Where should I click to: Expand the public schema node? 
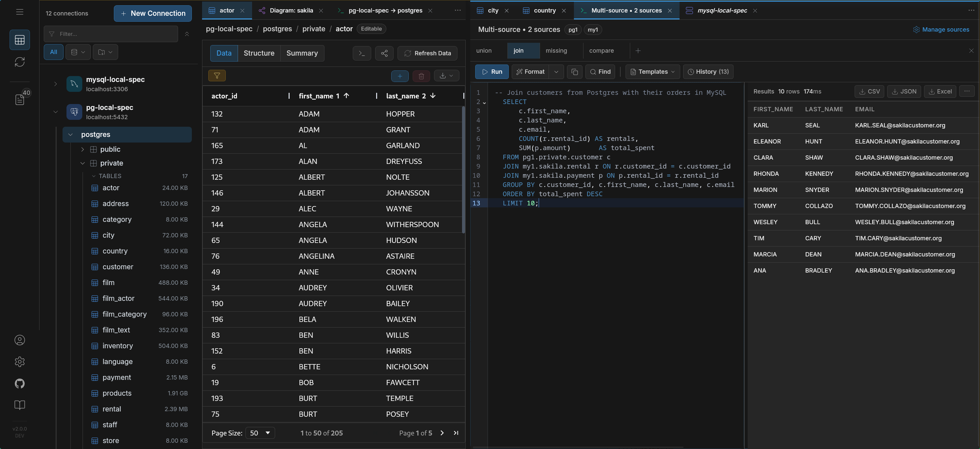click(x=83, y=149)
